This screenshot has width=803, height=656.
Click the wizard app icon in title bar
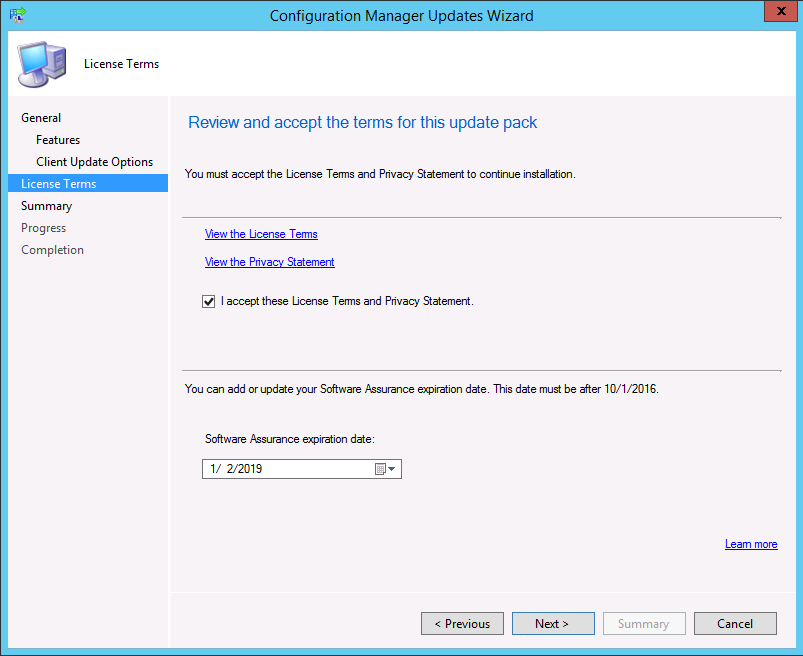[x=17, y=15]
